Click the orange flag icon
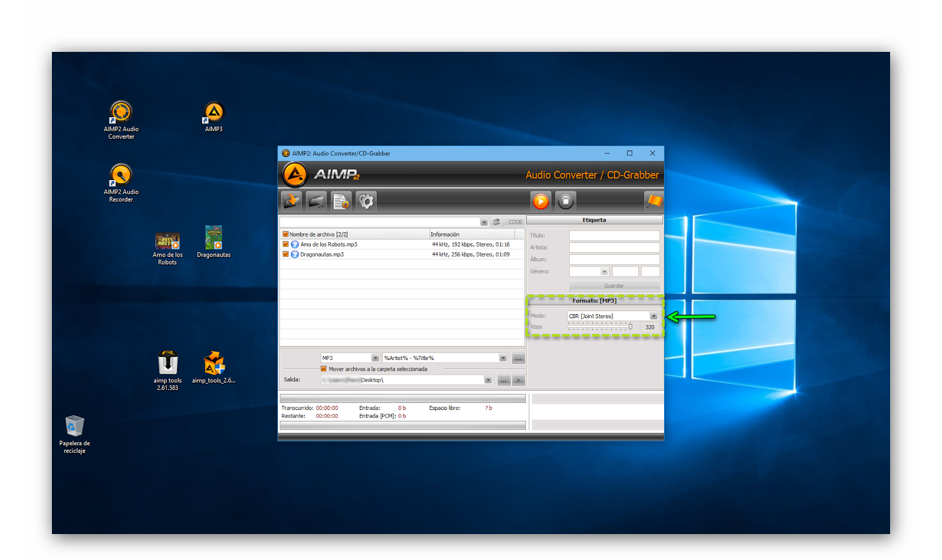The height and width of the screenshot is (560, 942). (x=654, y=201)
